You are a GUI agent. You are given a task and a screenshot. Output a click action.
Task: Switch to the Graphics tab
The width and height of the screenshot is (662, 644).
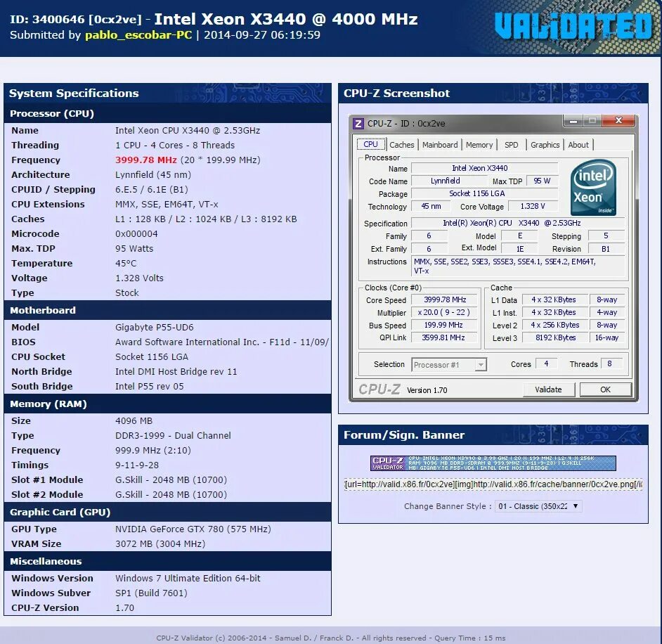(x=545, y=145)
